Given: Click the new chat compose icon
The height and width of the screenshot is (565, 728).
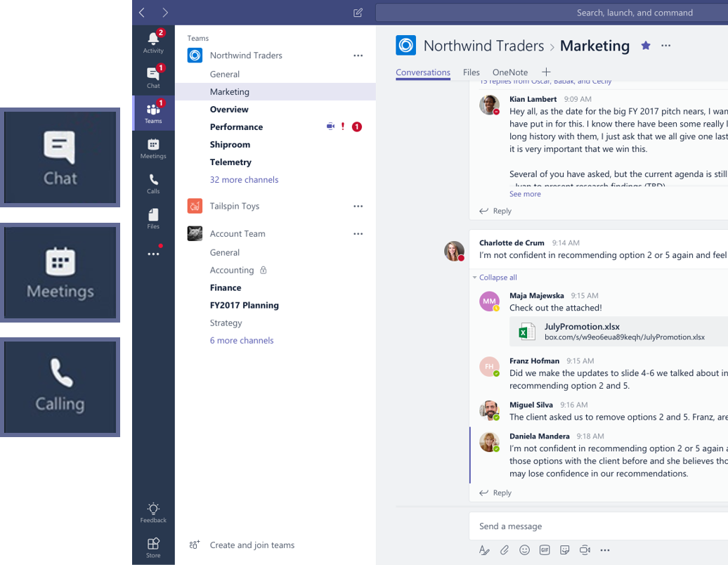Looking at the screenshot, I should point(358,13).
